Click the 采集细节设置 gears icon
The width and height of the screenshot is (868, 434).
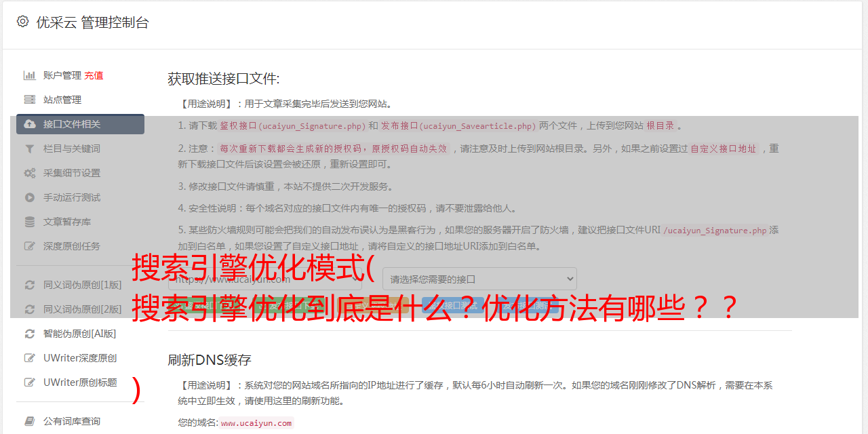tap(30, 173)
